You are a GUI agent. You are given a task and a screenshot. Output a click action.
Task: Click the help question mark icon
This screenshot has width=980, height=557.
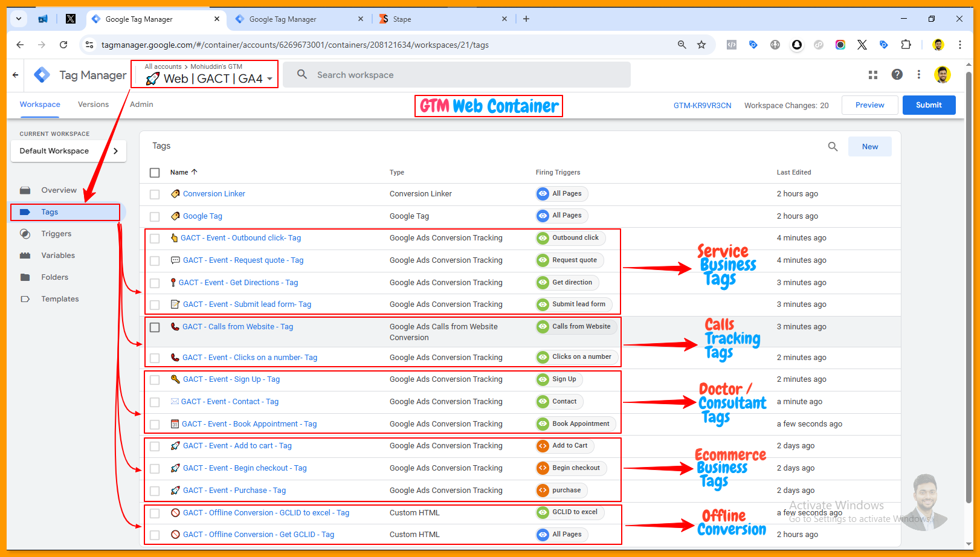point(897,74)
